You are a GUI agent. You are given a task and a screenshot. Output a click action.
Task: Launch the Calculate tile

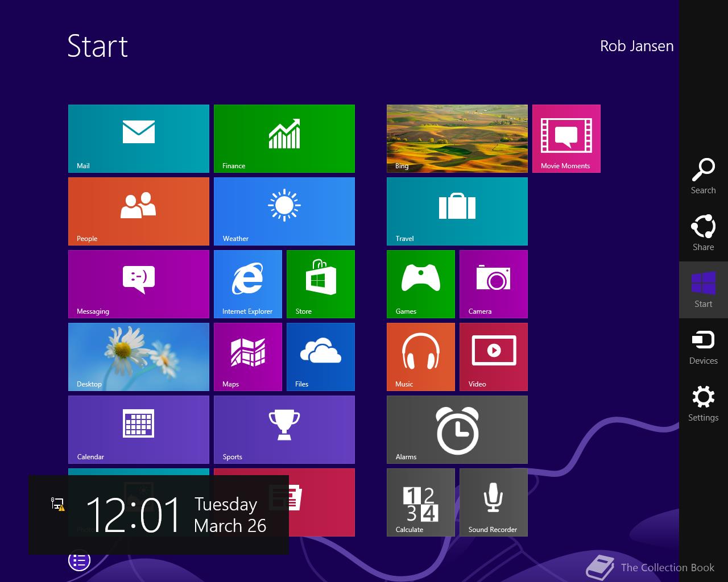421,502
